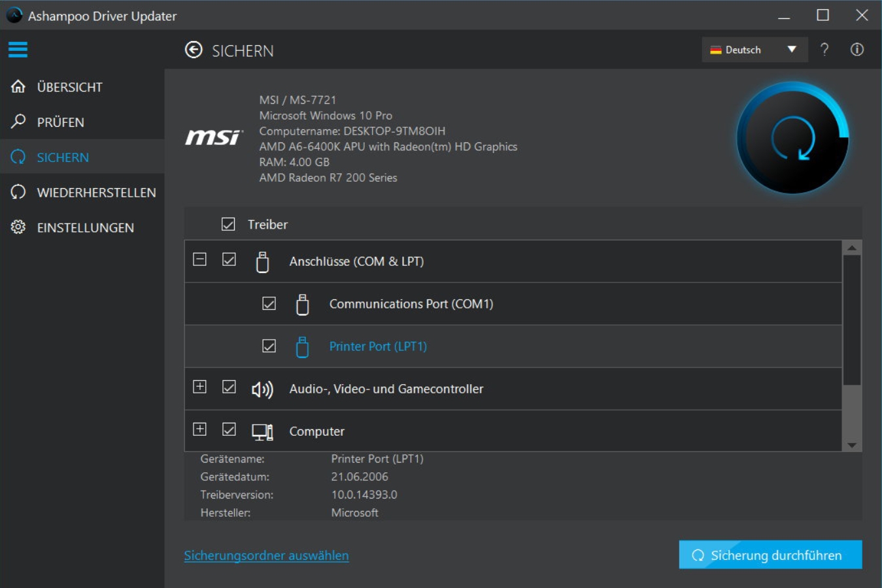Screen dimensions: 882x588
Task: Click the hamburger menu icon
Action: (x=18, y=50)
